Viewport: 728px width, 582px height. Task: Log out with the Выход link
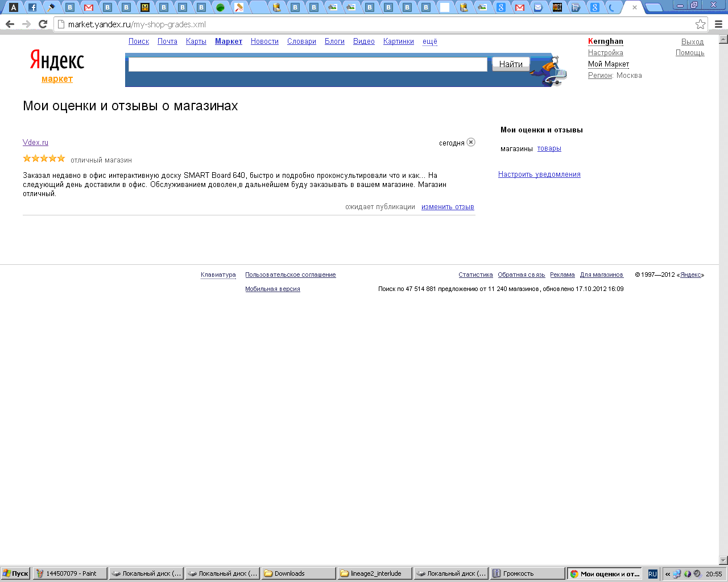point(693,42)
